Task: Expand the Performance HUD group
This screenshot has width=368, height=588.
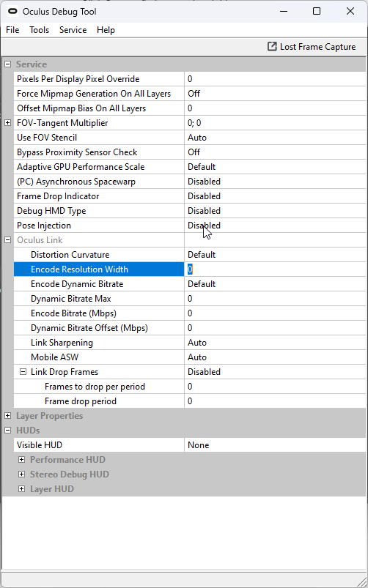Action: tap(22, 459)
